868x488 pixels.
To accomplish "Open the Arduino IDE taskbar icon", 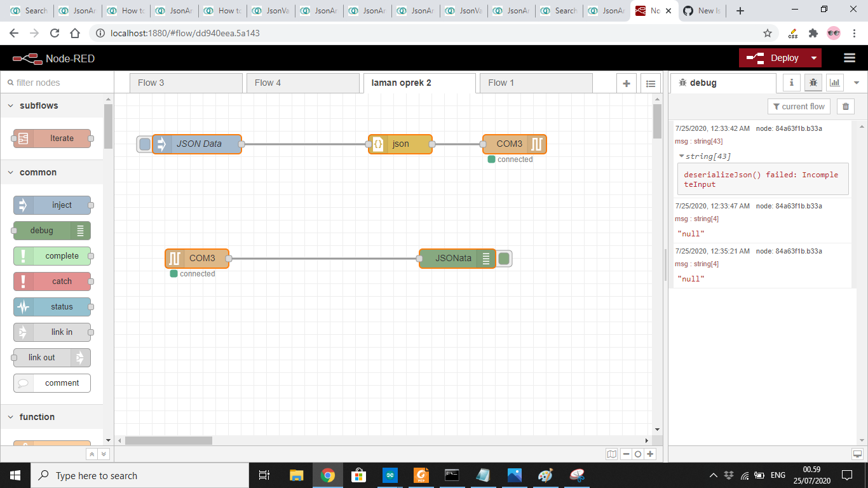I will pyautogui.click(x=390, y=475).
